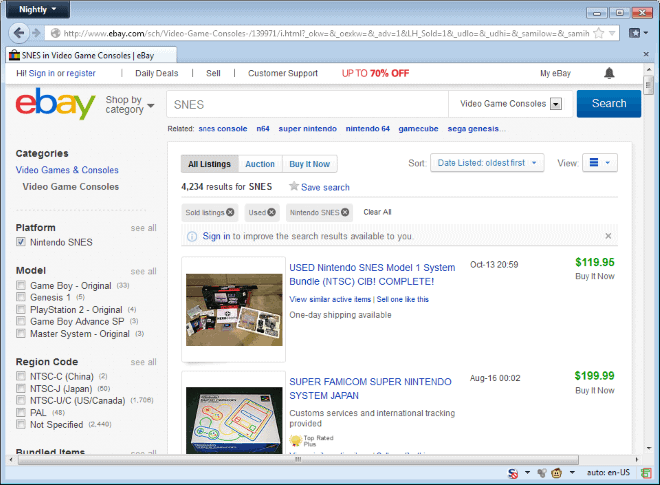Open the notifications bell

[609, 73]
